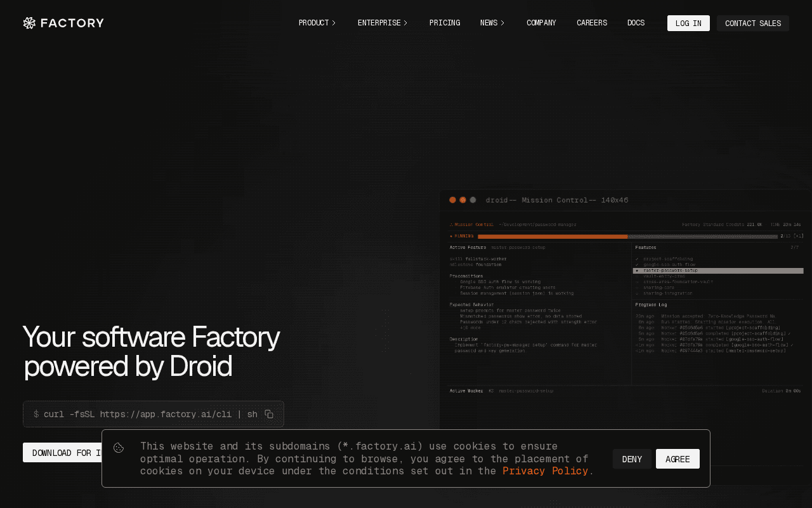Click the Log In button
This screenshot has height=508, width=812.
pos(688,23)
